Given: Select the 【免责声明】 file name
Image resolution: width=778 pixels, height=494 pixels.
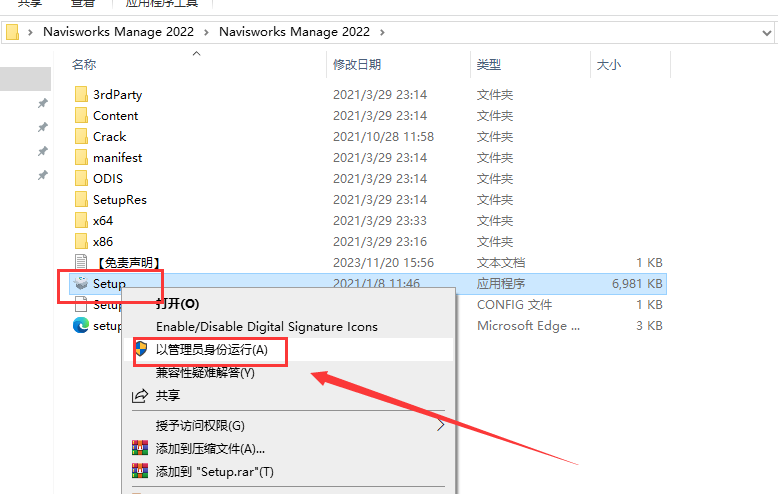Looking at the screenshot, I should tap(128, 262).
